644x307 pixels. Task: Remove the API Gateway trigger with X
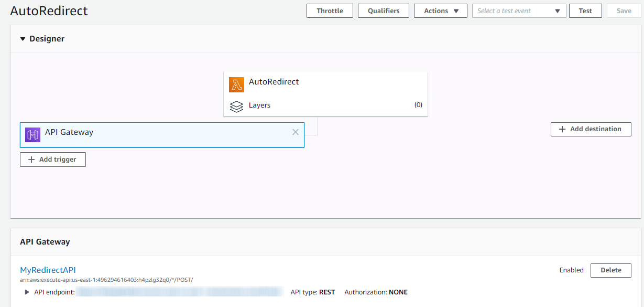(296, 132)
